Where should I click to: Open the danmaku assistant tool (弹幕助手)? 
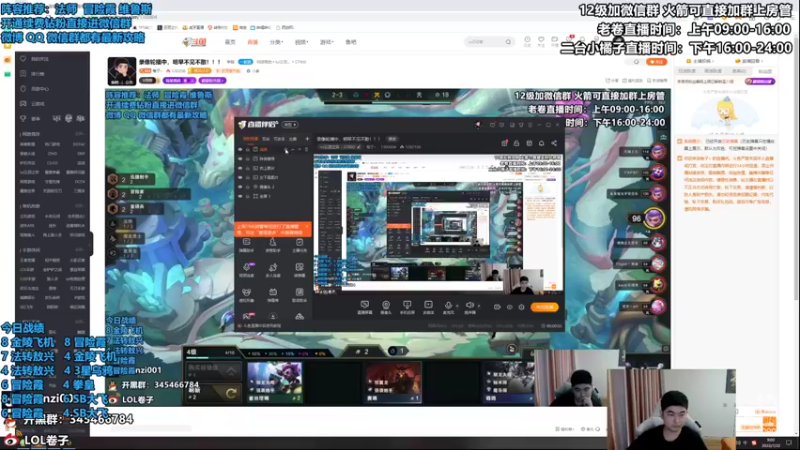tap(246, 244)
